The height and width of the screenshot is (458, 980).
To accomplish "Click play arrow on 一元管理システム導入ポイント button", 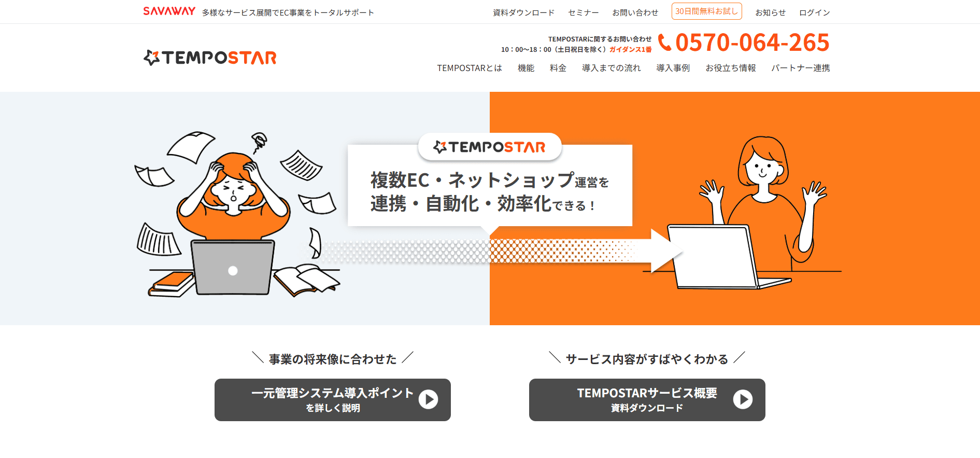I will coord(428,399).
